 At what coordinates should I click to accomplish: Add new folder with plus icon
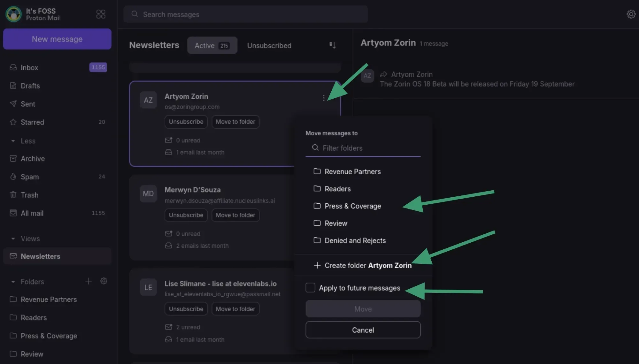(89, 281)
